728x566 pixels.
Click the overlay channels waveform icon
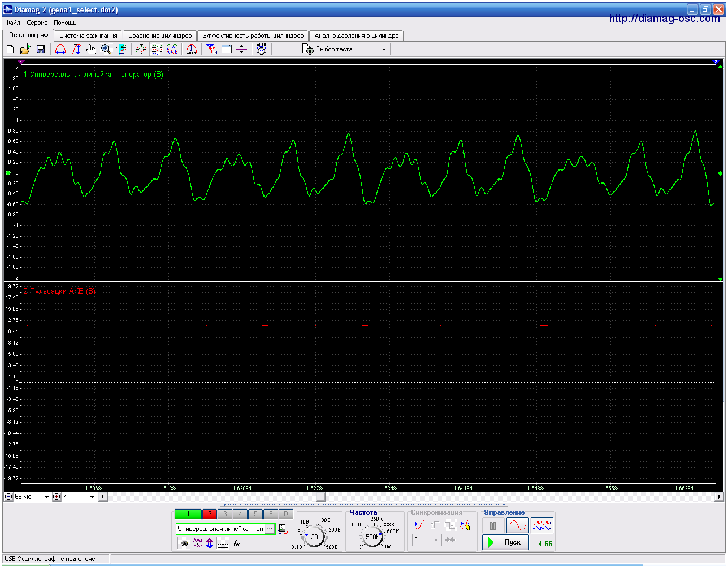coord(141,50)
